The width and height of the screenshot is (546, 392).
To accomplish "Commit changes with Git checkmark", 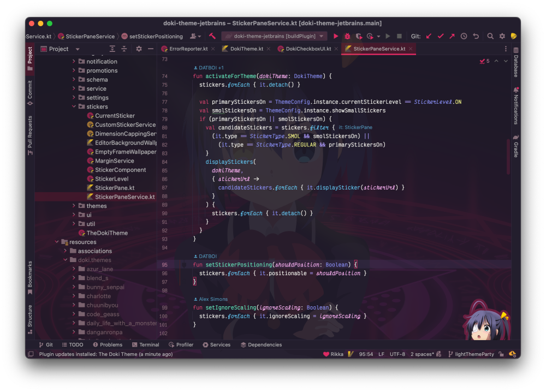I will click(x=441, y=36).
